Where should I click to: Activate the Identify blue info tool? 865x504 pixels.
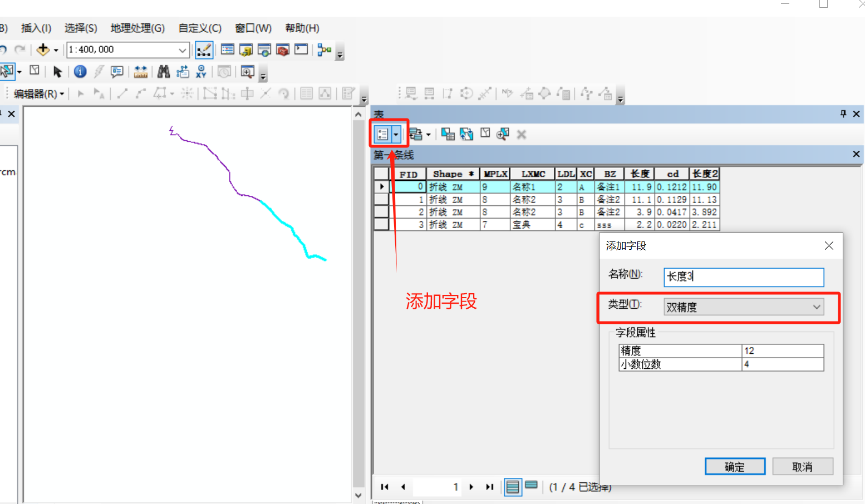80,71
